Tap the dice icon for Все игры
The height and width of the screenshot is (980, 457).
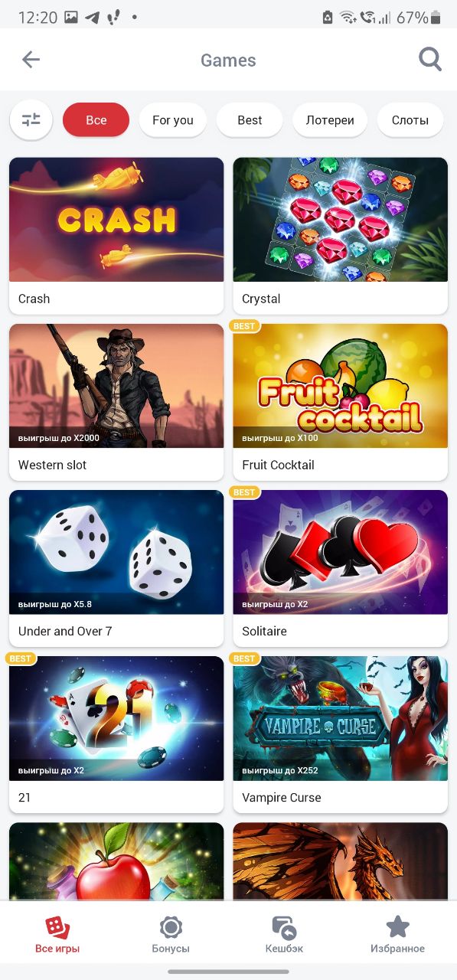(x=57, y=927)
